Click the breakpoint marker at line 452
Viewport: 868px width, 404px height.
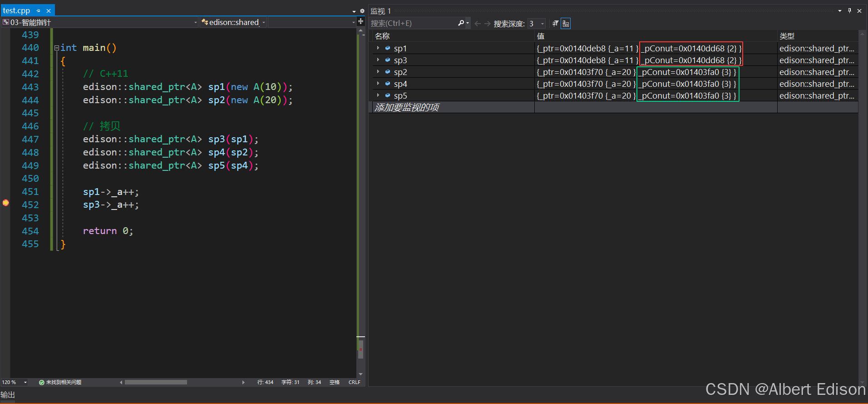click(5, 203)
